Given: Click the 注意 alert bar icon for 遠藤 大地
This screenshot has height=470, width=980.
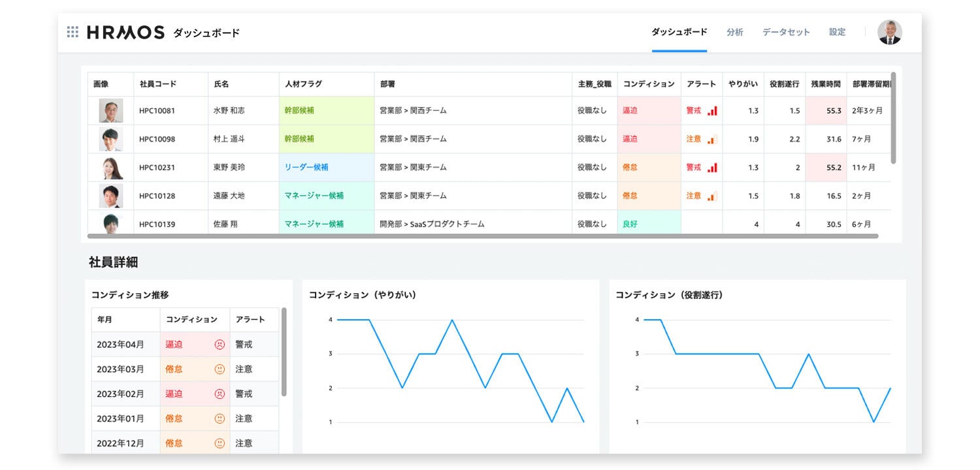Looking at the screenshot, I should pyautogui.click(x=711, y=195).
